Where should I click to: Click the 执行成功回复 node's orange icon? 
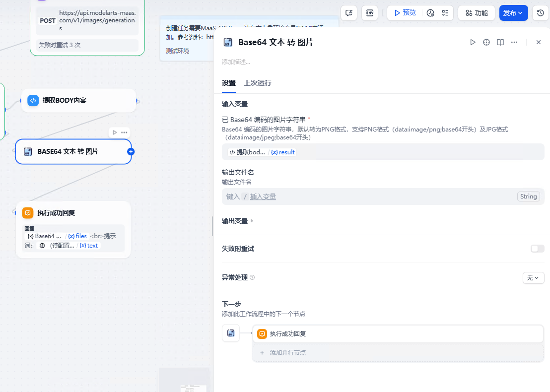coord(27,212)
